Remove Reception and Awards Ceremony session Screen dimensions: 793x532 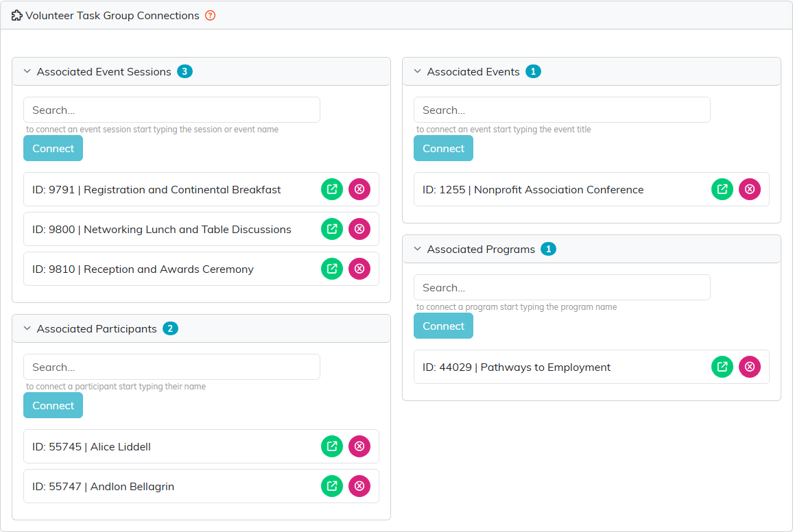tap(359, 269)
